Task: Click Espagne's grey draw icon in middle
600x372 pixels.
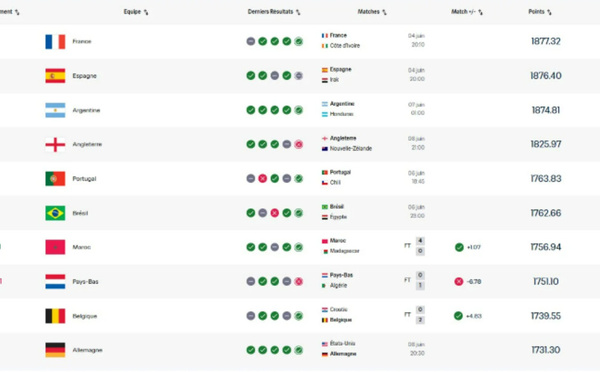Action: click(274, 76)
